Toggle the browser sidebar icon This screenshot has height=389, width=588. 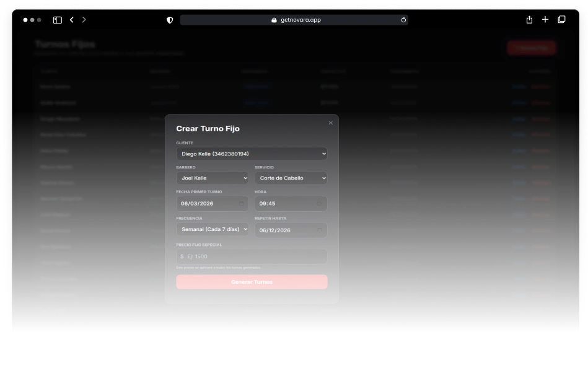57,20
